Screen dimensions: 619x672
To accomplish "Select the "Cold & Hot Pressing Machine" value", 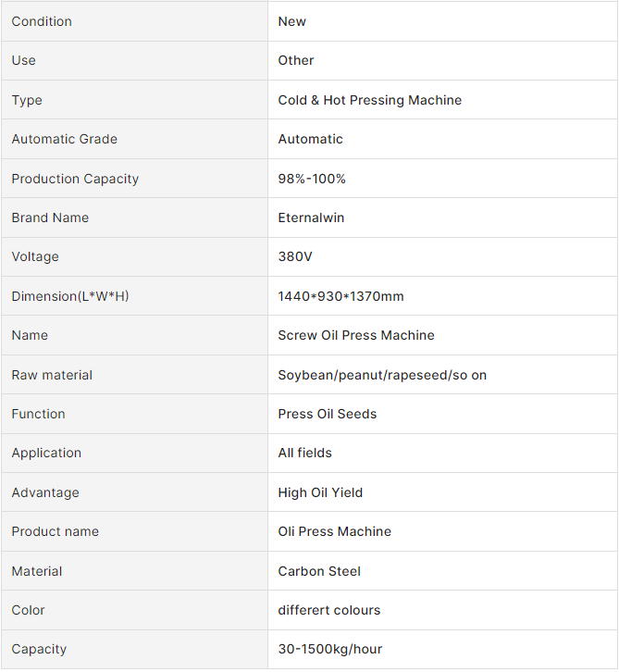I will (369, 100).
